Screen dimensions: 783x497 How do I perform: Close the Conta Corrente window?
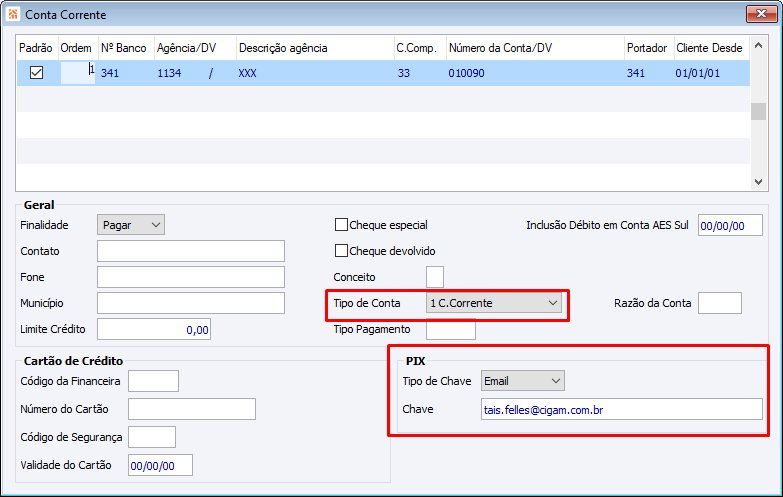point(761,14)
